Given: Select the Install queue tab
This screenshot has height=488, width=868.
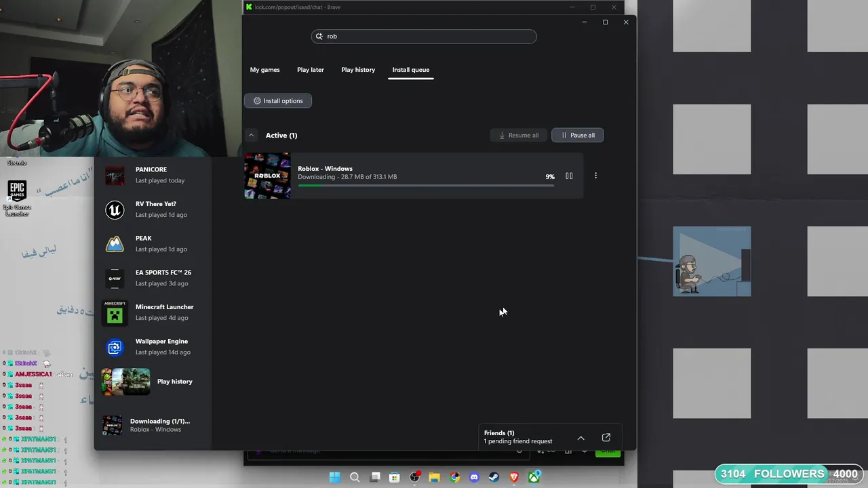Looking at the screenshot, I should pyautogui.click(x=411, y=70).
